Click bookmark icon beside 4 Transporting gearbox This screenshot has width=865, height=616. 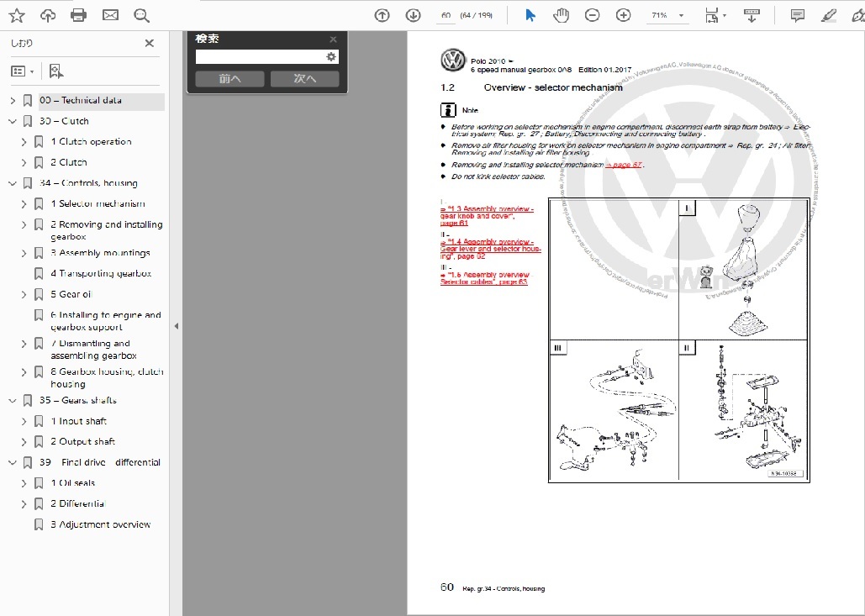pyautogui.click(x=39, y=273)
